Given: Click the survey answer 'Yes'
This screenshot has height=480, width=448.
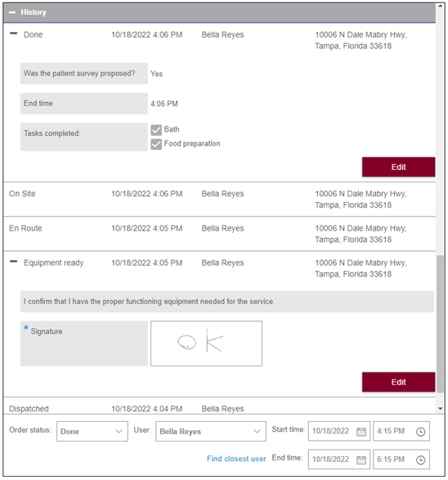Looking at the screenshot, I should (156, 74).
